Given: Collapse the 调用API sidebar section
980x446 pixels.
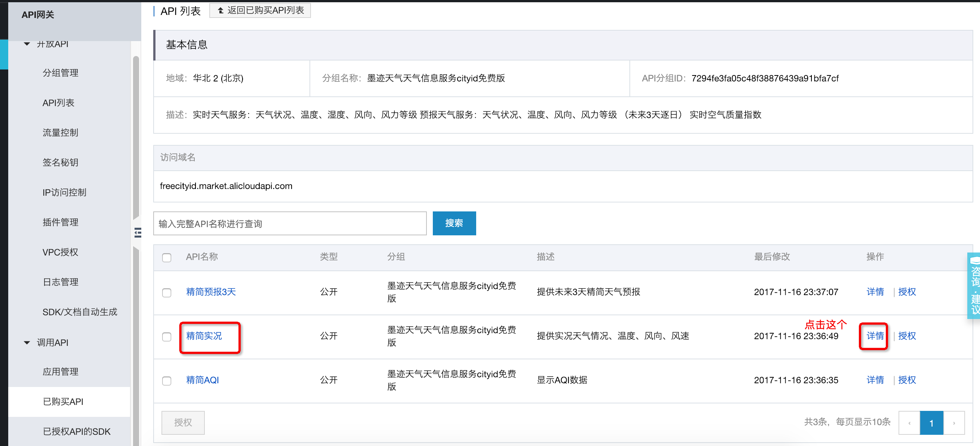Looking at the screenshot, I should [x=27, y=343].
